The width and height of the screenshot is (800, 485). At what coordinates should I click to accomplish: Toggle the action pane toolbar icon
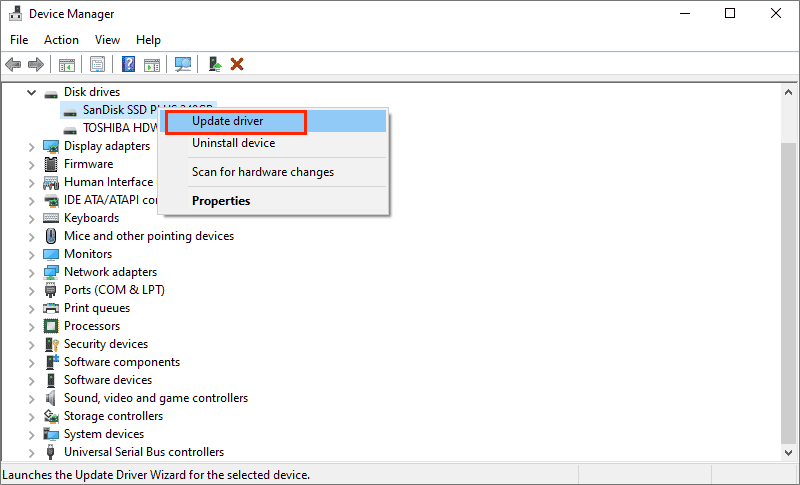click(x=152, y=65)
